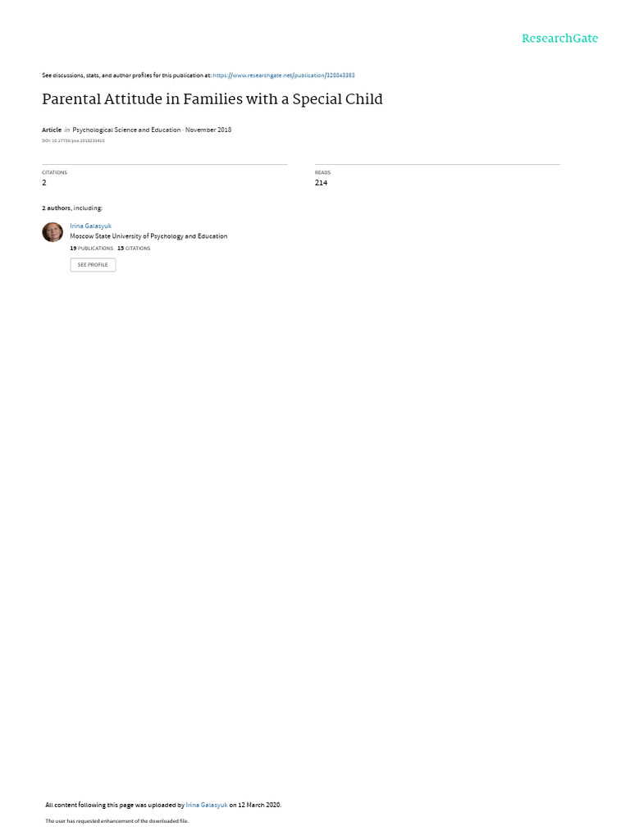630x840 pixels.
Task: Click the citations count of 2
Action: (x=44, y=183)
